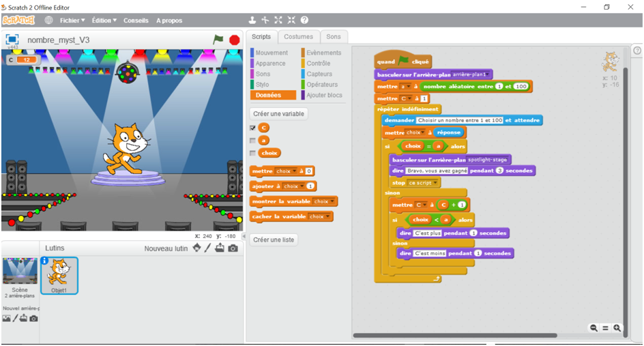Switch stage to full-screen presentation mode
Image resolution: width=644 pixels, height=346 pixels.
coord(12,39)
